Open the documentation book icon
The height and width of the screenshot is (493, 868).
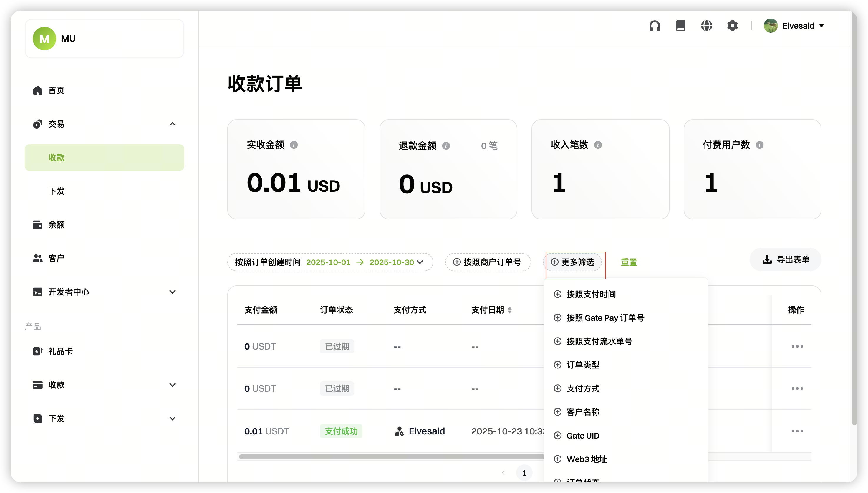680,26
